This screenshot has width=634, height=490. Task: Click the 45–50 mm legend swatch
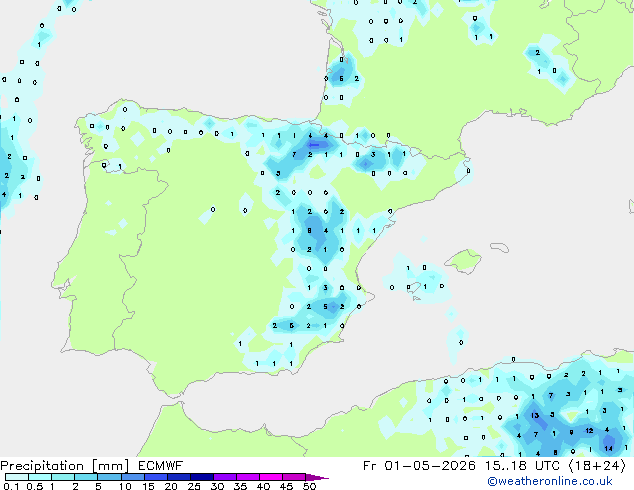tap(294, 477)
